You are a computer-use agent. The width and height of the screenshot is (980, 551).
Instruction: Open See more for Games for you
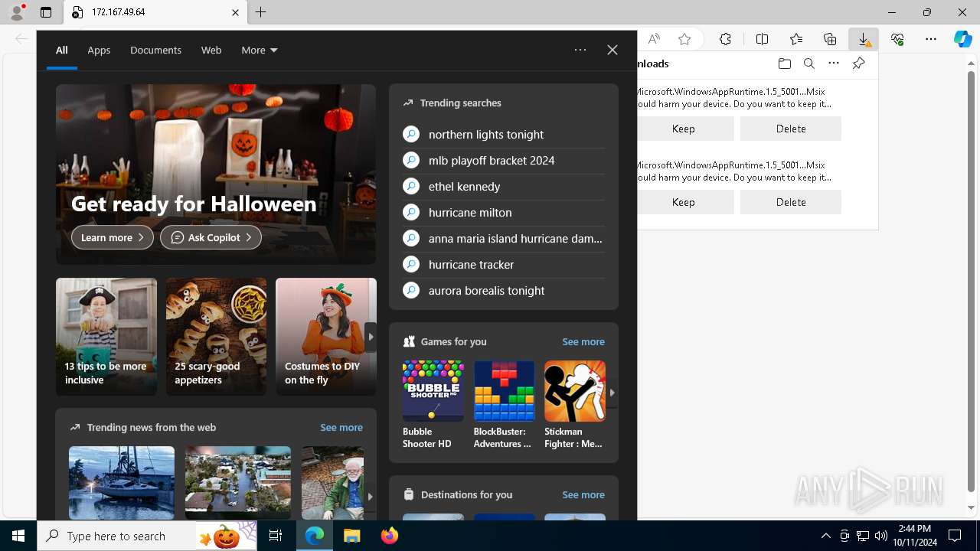click(x=583, y=341)
